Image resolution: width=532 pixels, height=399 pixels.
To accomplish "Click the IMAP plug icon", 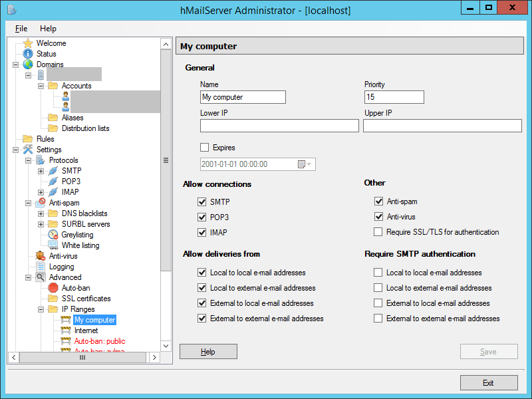I will coord(53,192).
